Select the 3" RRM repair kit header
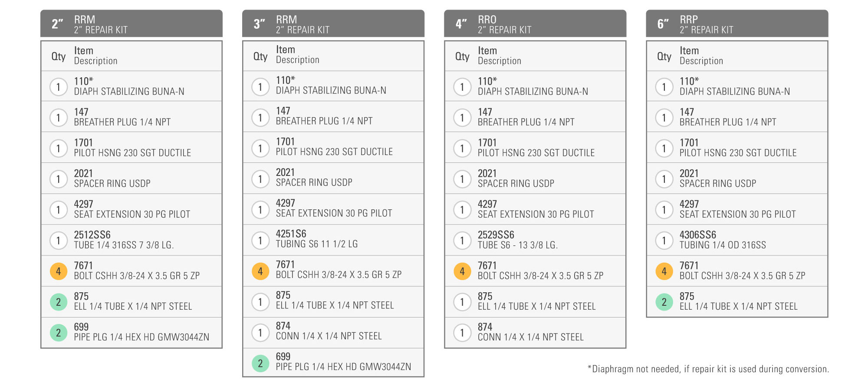Screen dimensions: 868x387 click(333, 23)
